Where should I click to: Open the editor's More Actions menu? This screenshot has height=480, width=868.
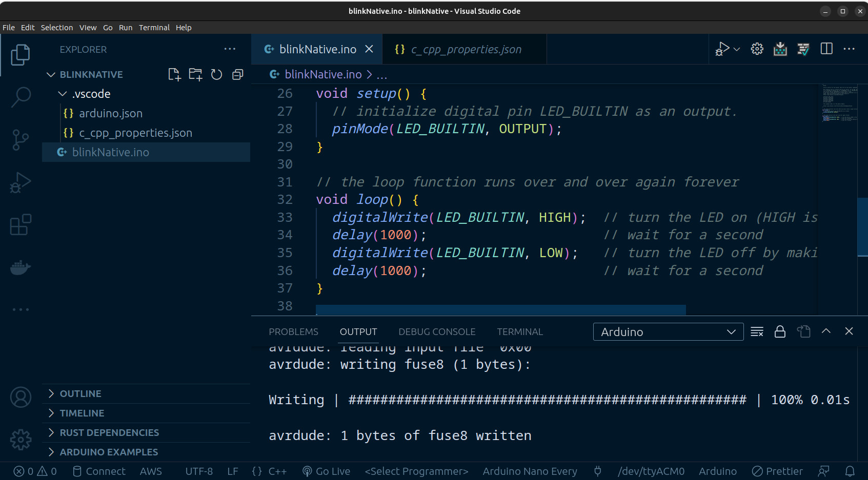click(x=849, y=49)
